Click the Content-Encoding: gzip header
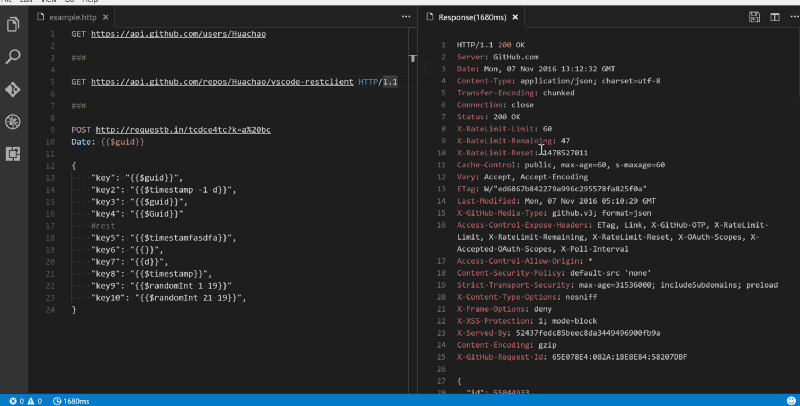The image size is (800, 406). [507, 345]
